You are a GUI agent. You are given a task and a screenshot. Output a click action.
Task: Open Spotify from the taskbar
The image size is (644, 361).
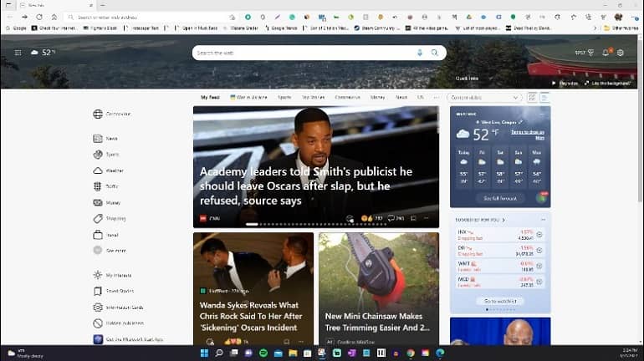pos(263,353)
